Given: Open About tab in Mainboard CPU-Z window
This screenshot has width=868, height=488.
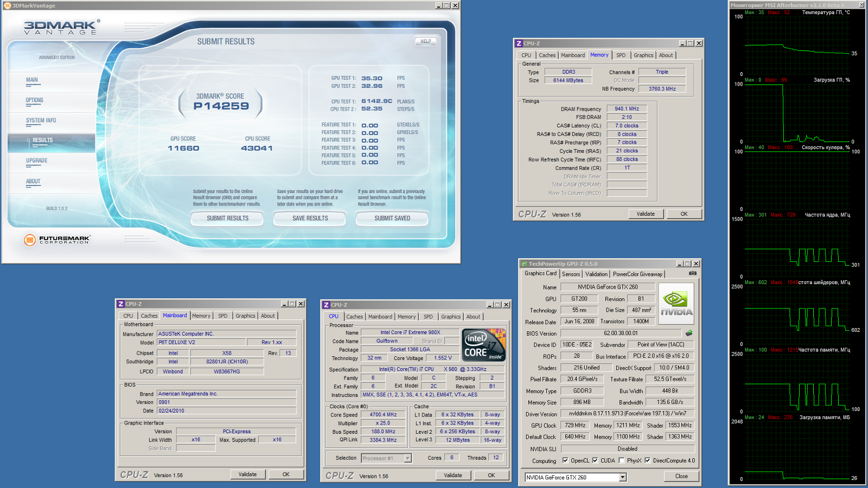Looking at the screenshot, I should (267, 316).
